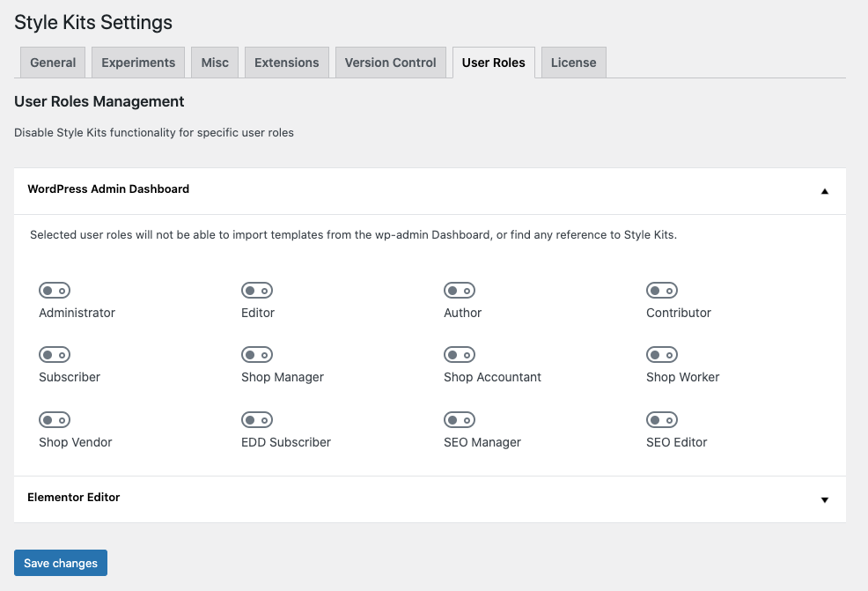Toggle the EDD Subscriber role switch

[257, 420]
